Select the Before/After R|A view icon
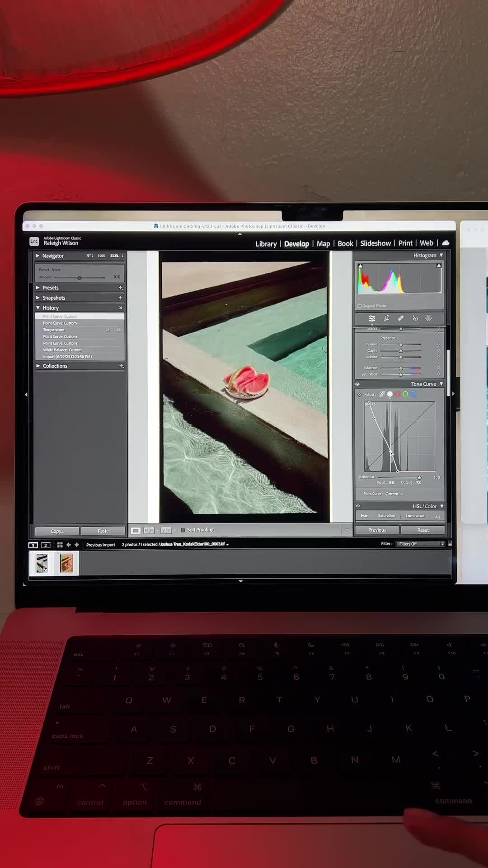The height and width of the screenshot is (868, 488). click(149, 530)
